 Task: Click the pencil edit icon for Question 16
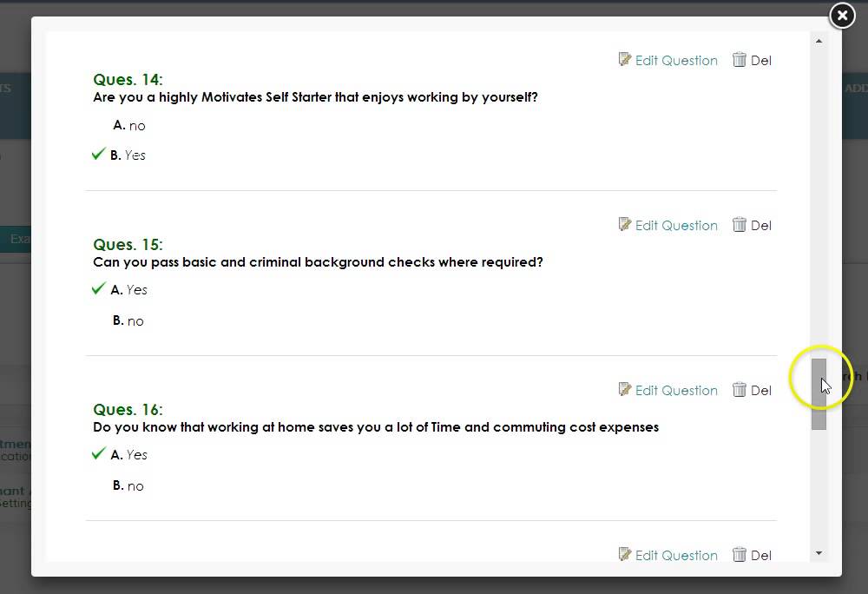625,389
